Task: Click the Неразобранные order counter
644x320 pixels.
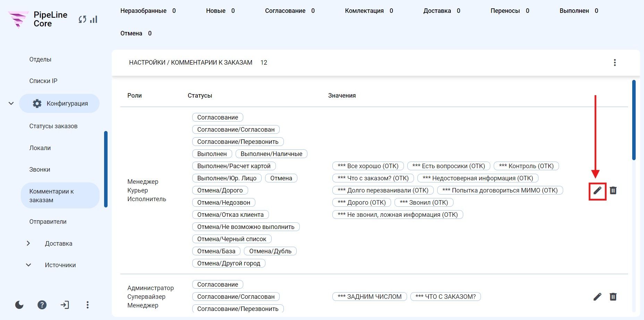Action: [148, 11]
